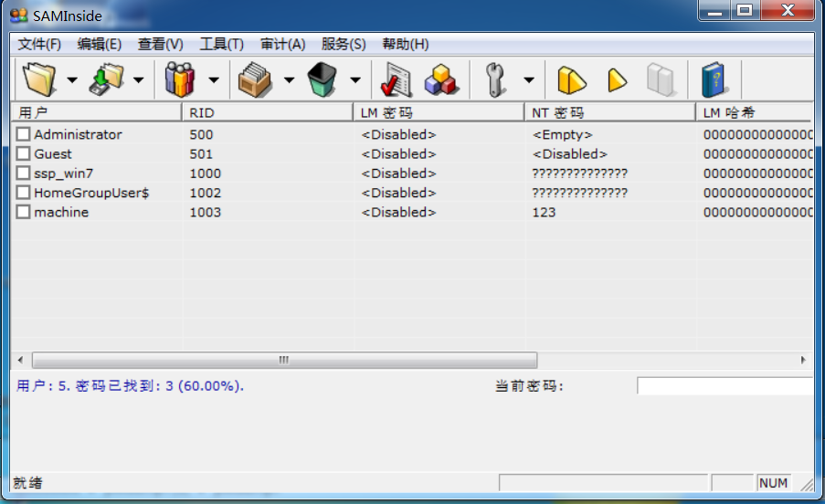Open dropdown arrow next to open box icon
Screen dimensions: 825x504
tap(289, 79)
